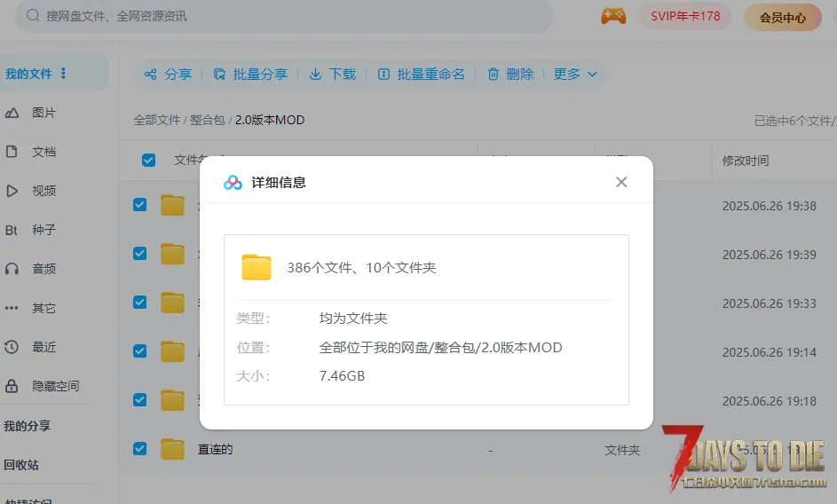Select the 均为文件夹 type value
This screenshot has width=837, height=504.
353,319
